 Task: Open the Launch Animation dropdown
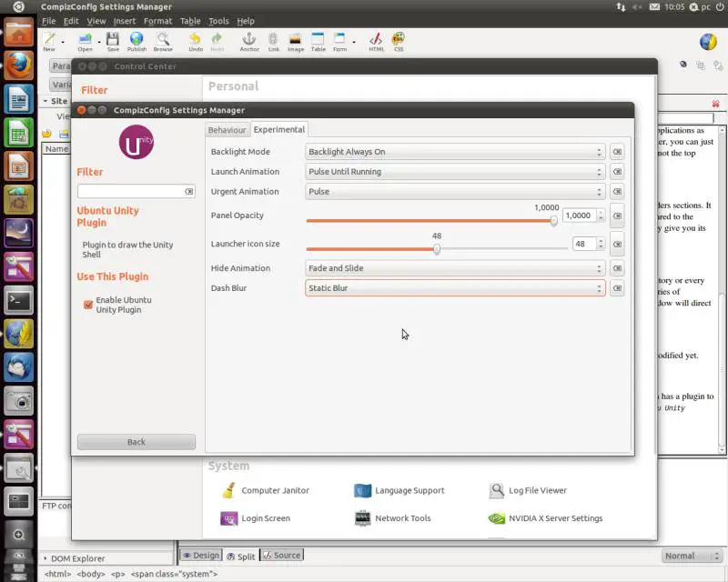455,172
